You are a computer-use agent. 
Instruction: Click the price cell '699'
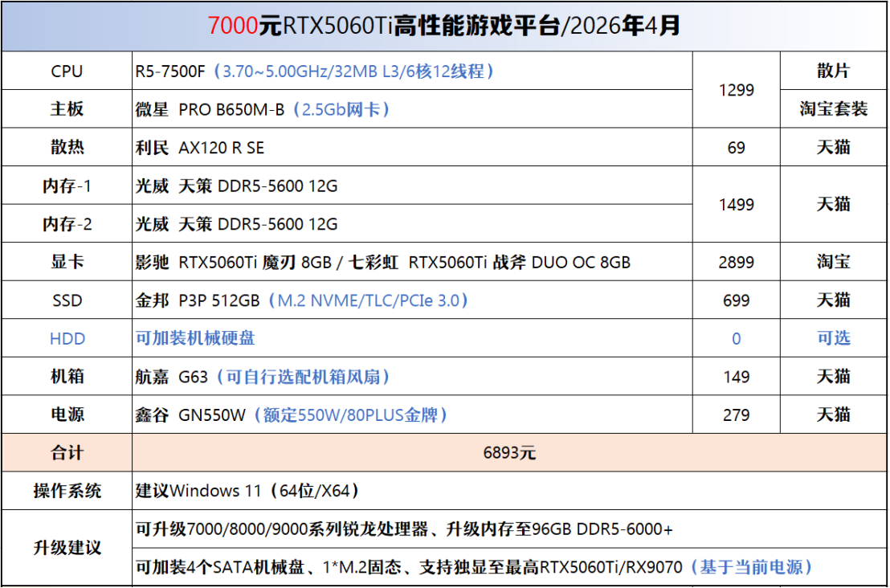737,300
